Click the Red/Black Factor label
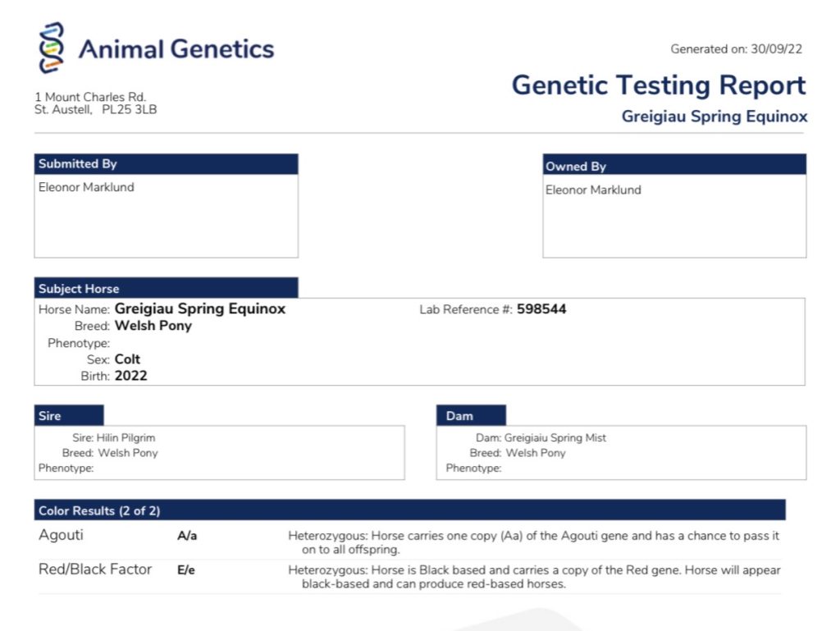This screenshot has height=631, width=840. [x=95, y=569]
